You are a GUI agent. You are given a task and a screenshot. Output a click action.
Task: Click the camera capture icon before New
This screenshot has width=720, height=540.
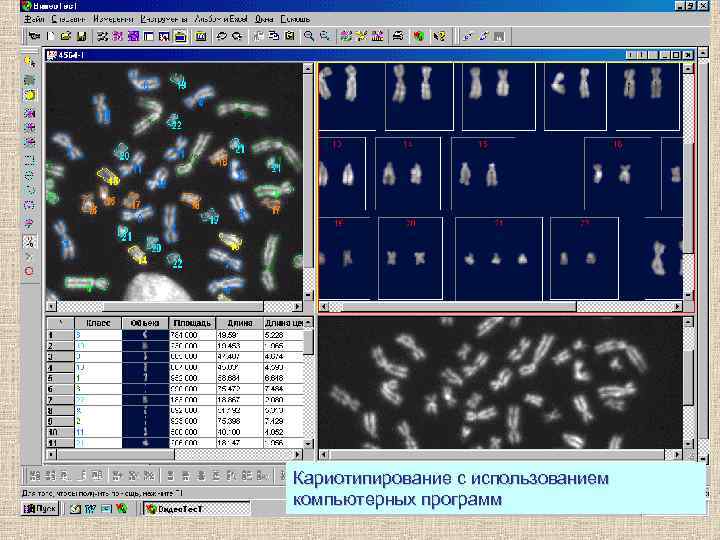click(x=34, y=36)
